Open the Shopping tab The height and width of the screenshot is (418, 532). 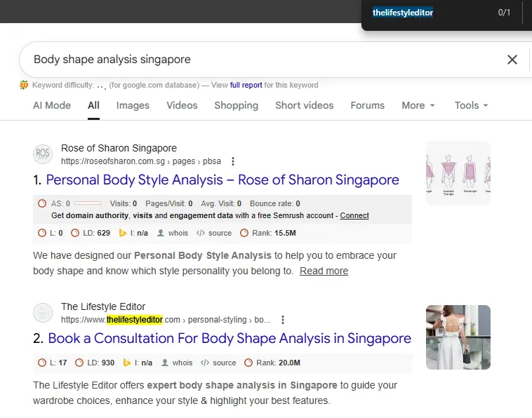pyautogui.click(x=236, y=105)
